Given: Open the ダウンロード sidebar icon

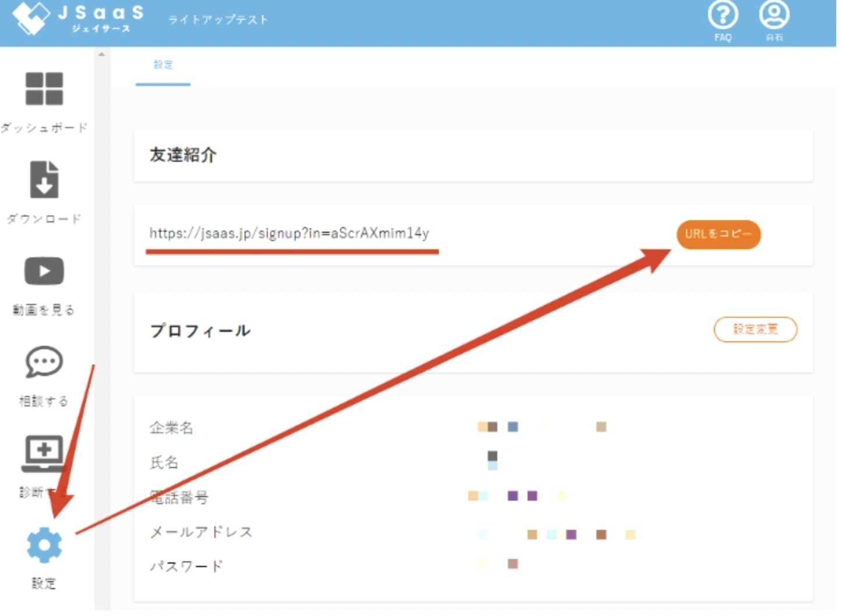Looking at the screenshot, I should pos(44,180).
